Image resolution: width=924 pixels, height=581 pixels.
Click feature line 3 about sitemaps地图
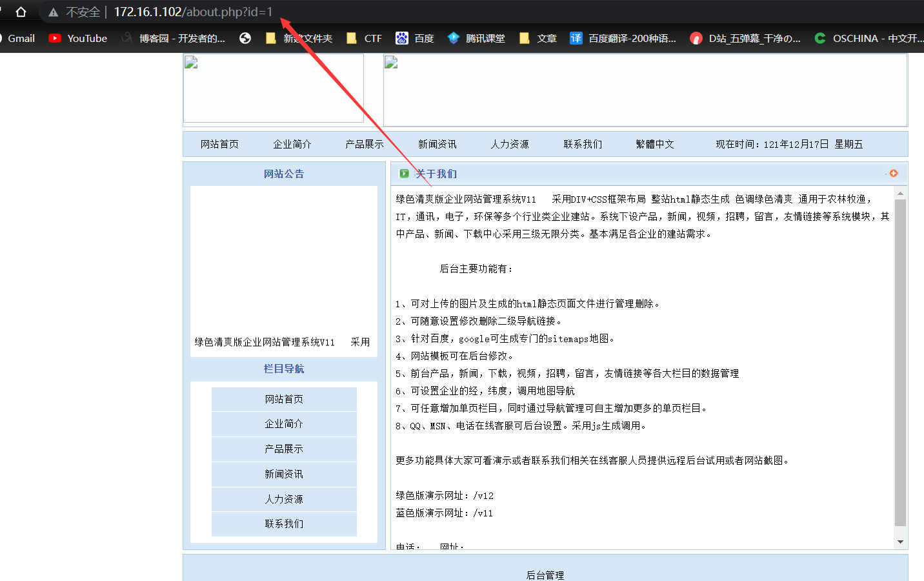pyautogui.click(x=507, y=338)
